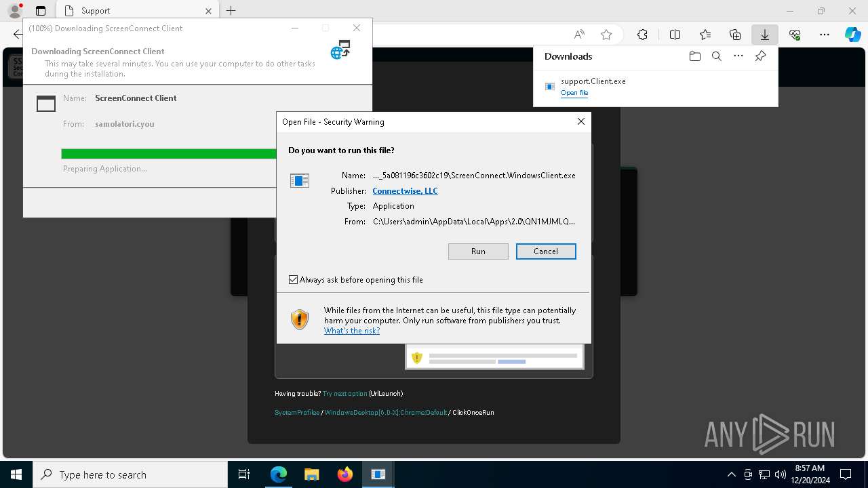Open the Windows Start menu
Viewport: 868px width, 488px height.
[x=16, y=474]
